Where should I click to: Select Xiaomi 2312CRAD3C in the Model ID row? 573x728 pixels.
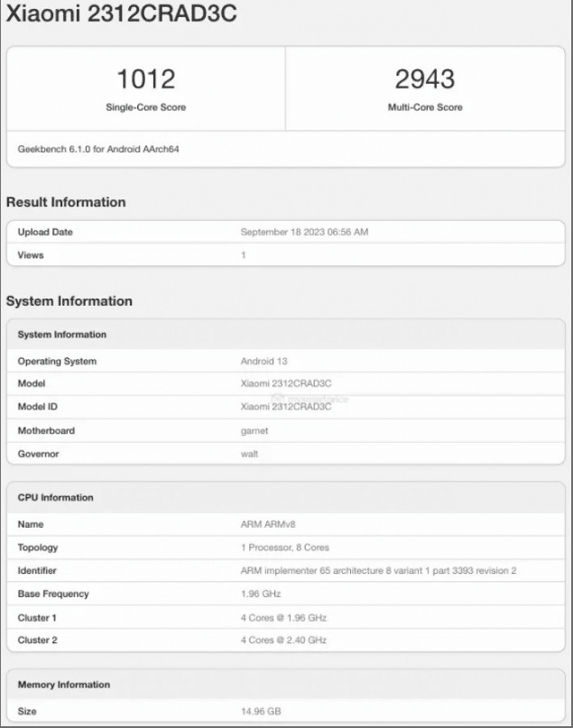(x=286, y=407)
